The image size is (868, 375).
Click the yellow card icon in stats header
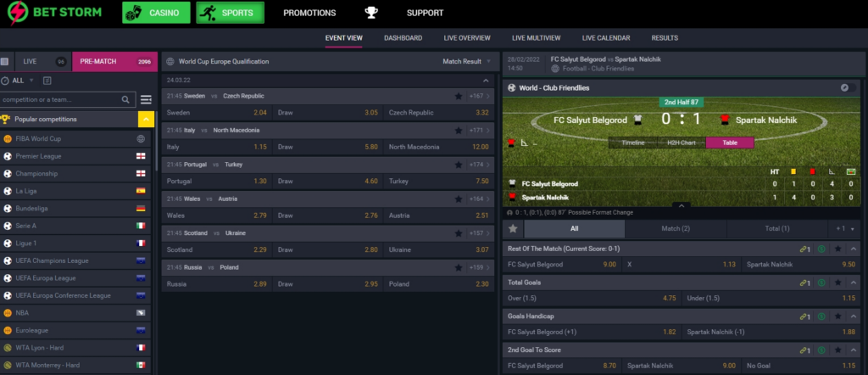793,171
